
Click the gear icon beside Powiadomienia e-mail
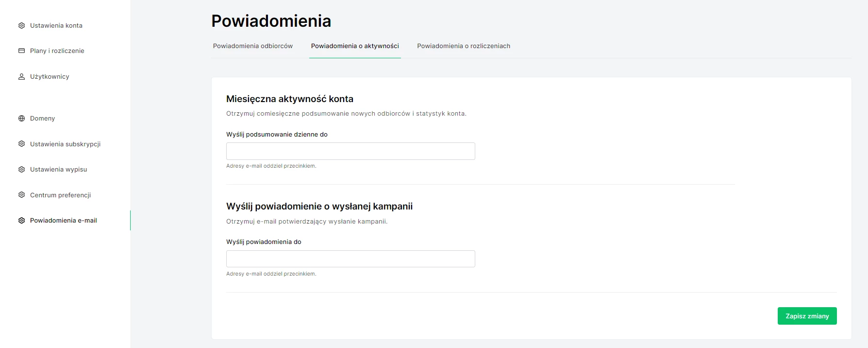pyautogui.click(x=21, y=220)
